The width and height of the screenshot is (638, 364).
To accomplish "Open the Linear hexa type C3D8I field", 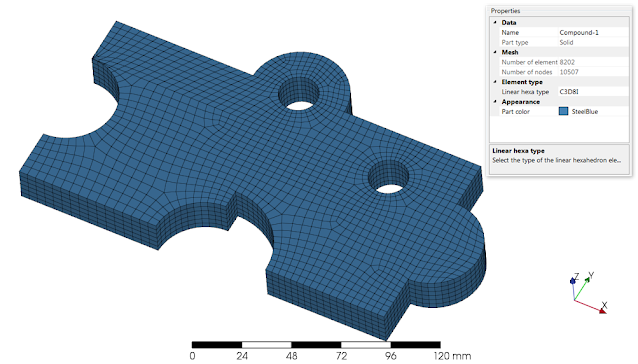I will coord(594,92).
